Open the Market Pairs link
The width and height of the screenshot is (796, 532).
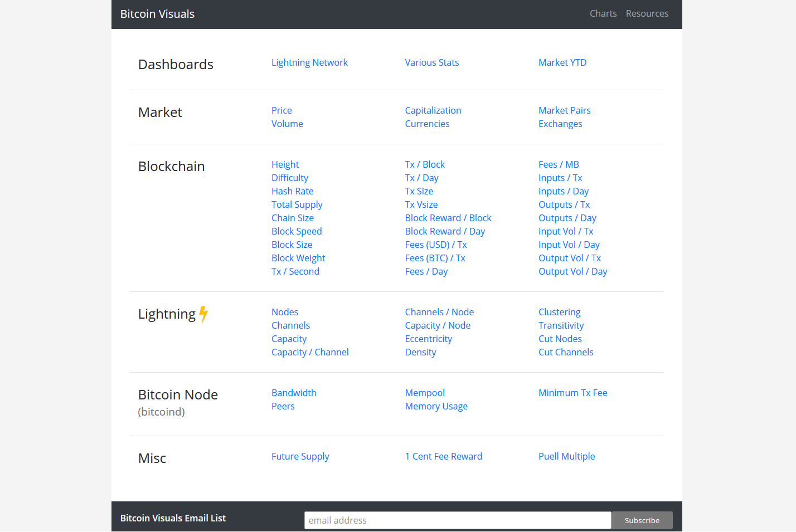(565, 110)
